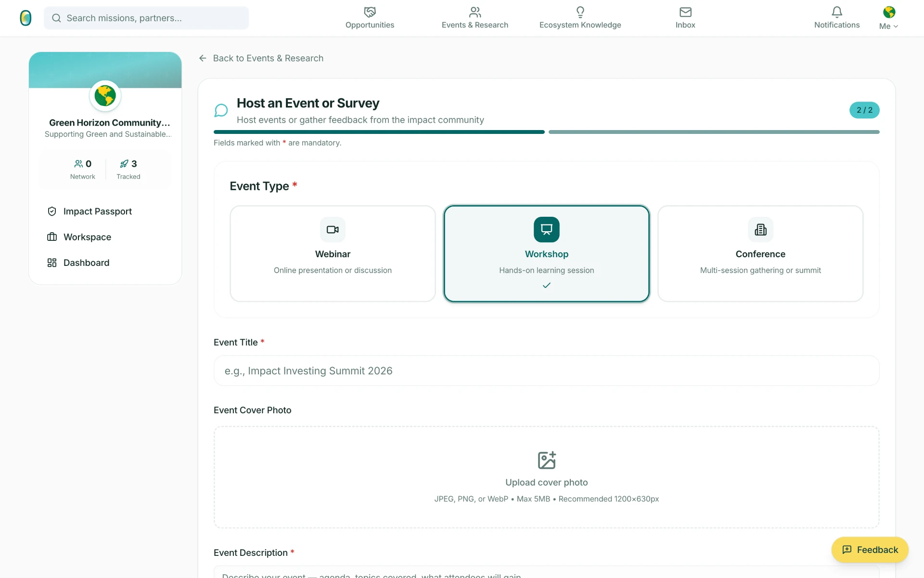Viewport: 924px width, 578px height.
Task: Click the speech bubble icon beside Host an Event
Action: click(x=221, y=110)
